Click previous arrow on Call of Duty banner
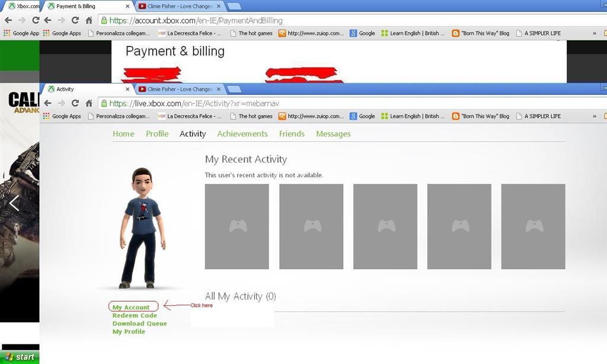The width and height of the screenshot is (607, 364). point(14,203)
